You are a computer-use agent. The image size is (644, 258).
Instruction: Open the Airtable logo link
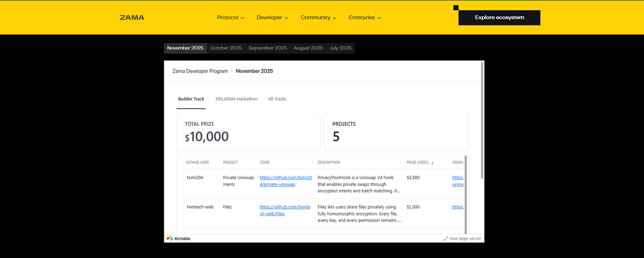point(179,238)
